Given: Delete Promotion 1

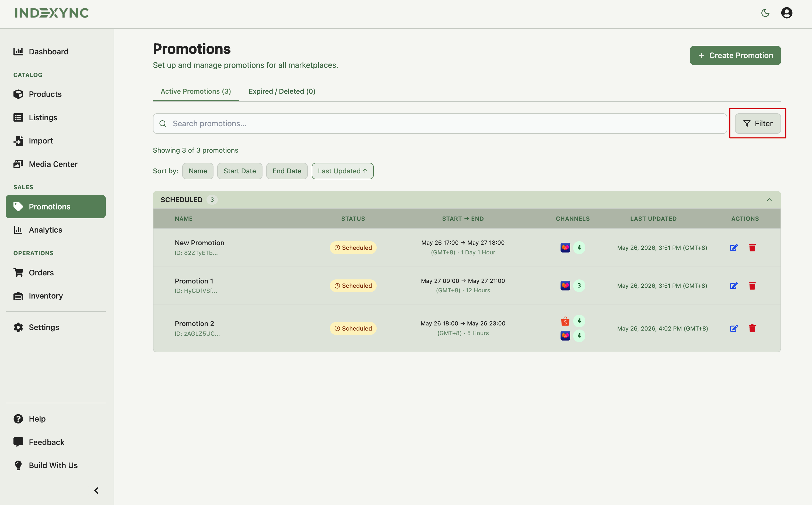Looking at the screenshot, I should pos(752,286).
